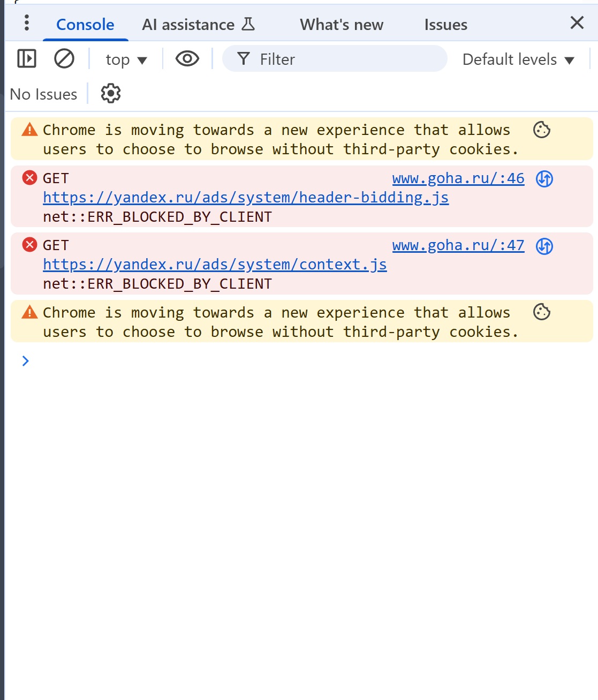Click the first cookie warning's cookie icon
This screenshot has height=700, width=598.
tap(542, 130)
